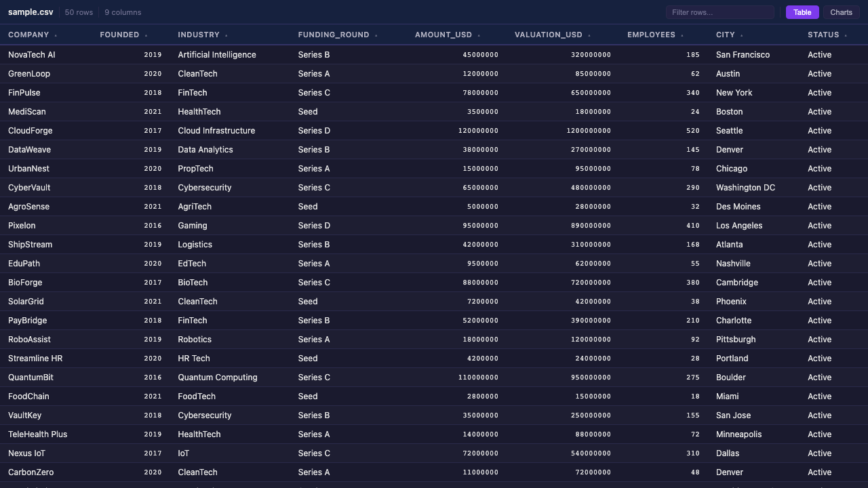Image resolution: width=868 pixels, height=488 pixels.
Task: Click the Minneapolis city cell
Action: 754,434
